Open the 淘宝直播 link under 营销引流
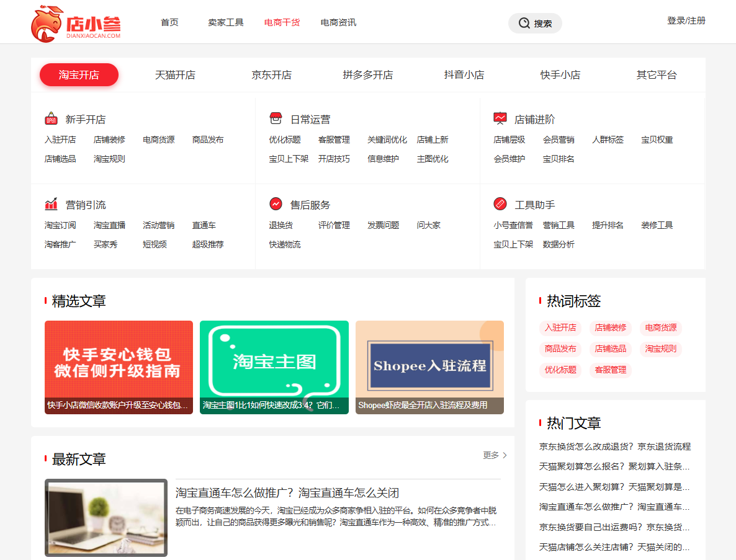 pyautogui.click(x=109, y=225)
